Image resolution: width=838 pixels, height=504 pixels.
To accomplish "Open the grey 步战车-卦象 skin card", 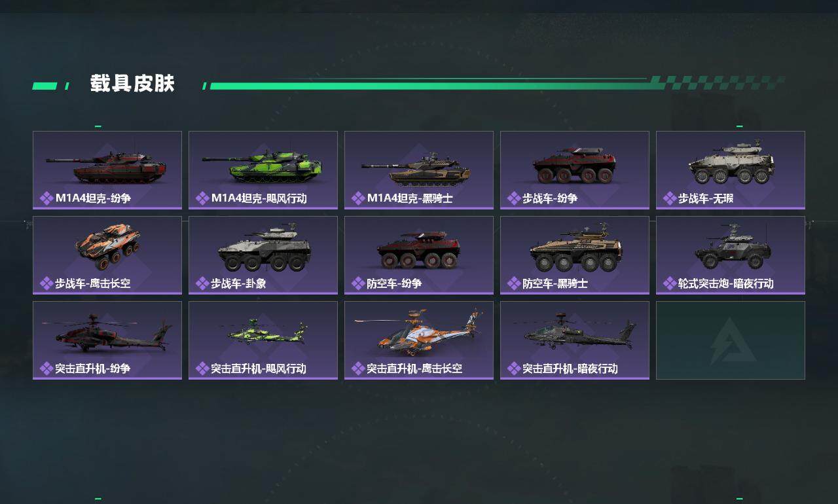I will pos(263,255).
